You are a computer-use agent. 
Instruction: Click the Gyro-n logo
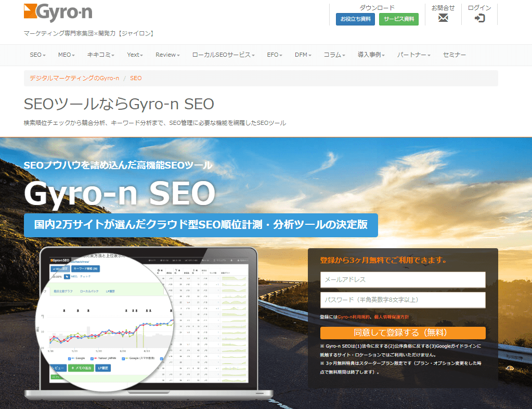point(58,12)
